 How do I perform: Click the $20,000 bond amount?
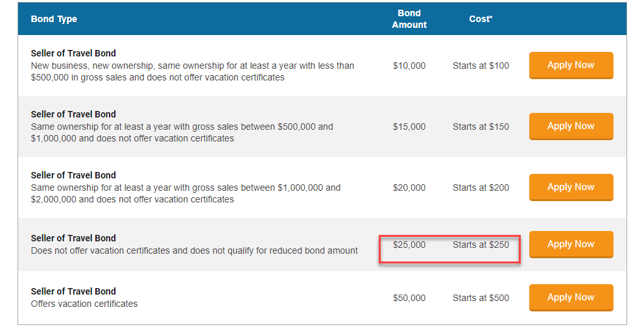(409, 188)
